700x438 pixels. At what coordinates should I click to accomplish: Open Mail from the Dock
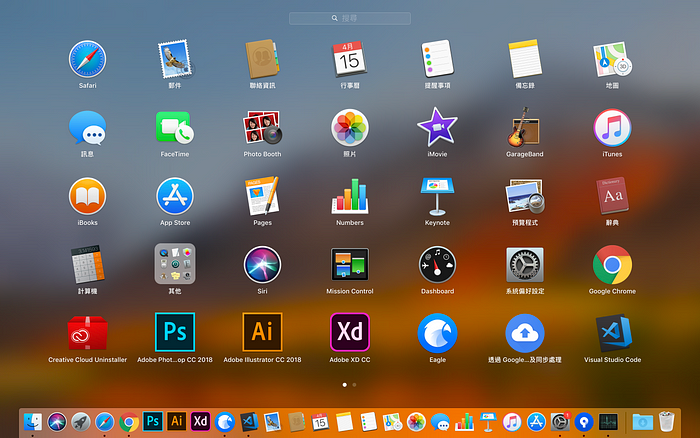[272, 422]
